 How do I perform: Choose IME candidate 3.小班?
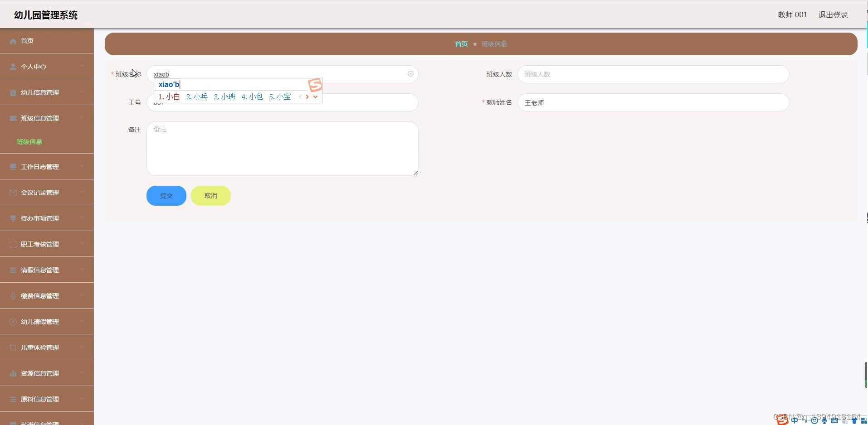224,97
